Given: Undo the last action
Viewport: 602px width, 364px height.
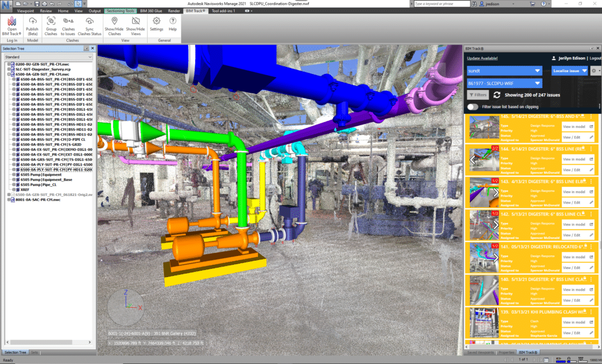Looking at the screenshot, I should pyautogui.click(x=52, y=4).
